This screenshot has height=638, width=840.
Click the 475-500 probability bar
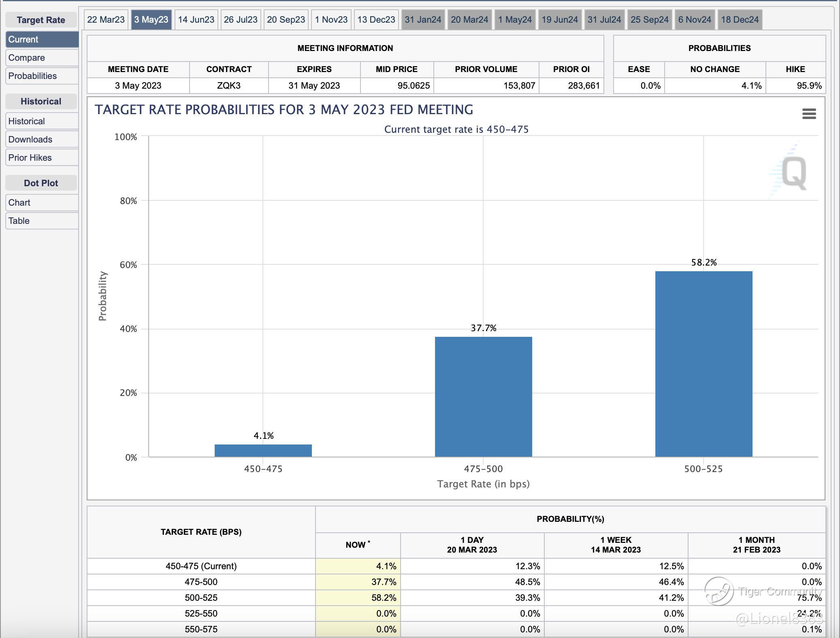click(483, 397)
